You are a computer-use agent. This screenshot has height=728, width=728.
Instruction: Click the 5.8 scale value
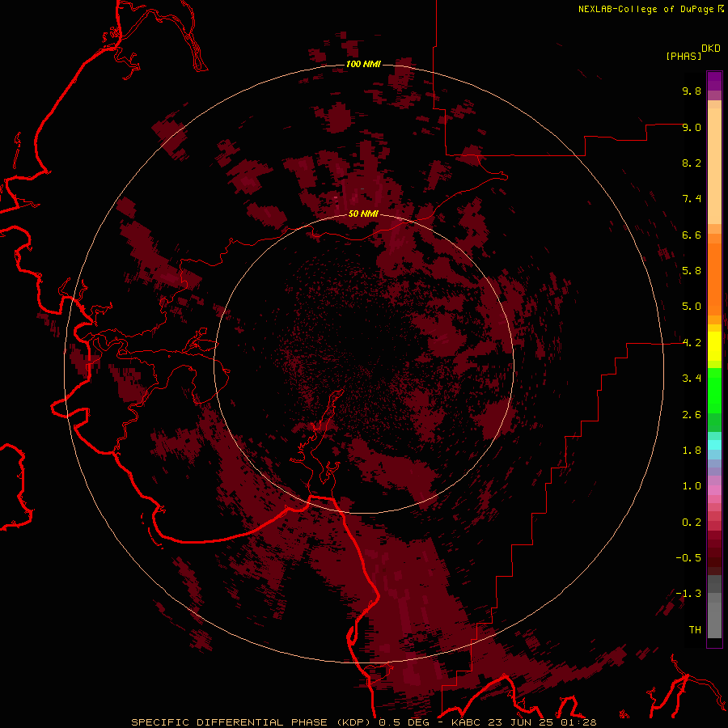(x=692, y=271)
